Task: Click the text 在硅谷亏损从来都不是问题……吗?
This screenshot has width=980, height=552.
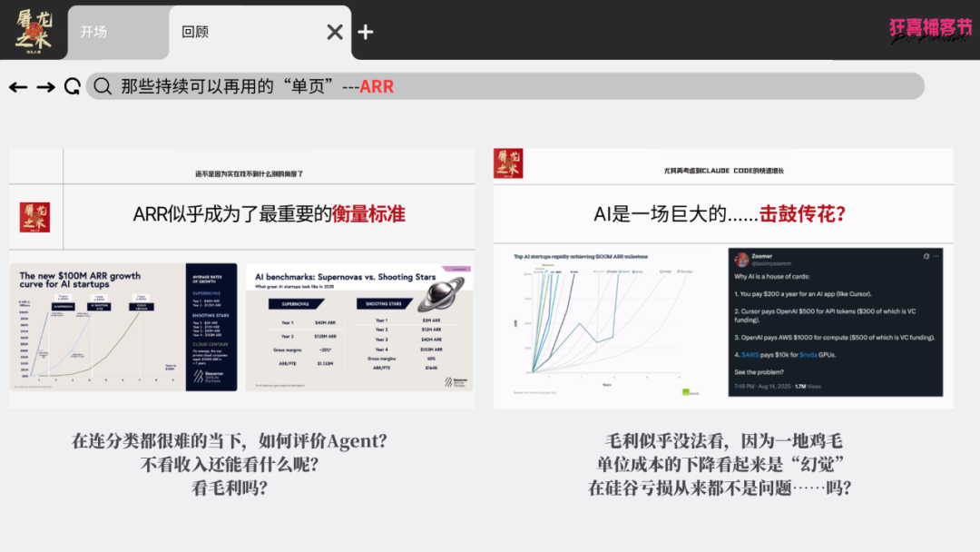Action: (x=720, y=488)
